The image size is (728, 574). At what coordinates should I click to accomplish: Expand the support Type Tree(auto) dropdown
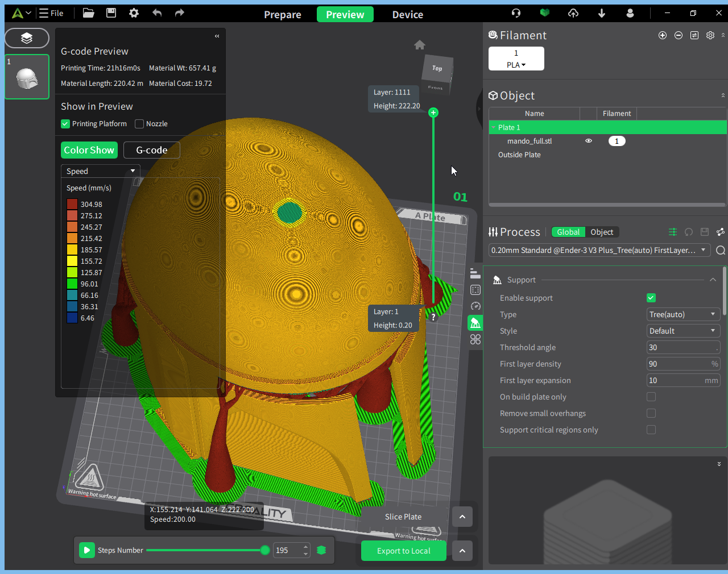pos(684,314)
